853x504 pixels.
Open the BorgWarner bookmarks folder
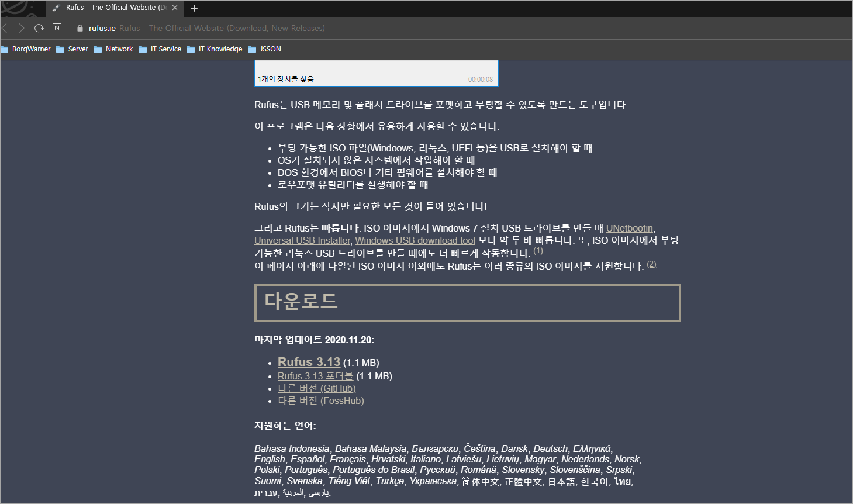[26, 49]
